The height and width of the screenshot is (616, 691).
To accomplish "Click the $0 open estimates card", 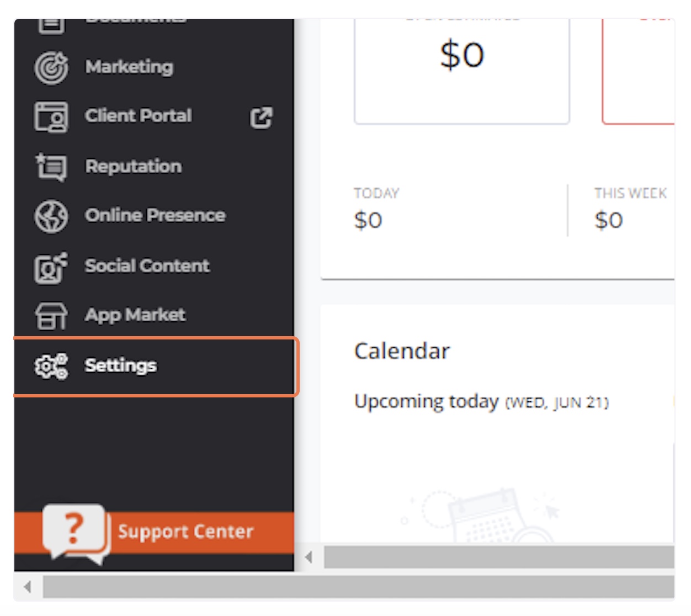I will 462,71.
